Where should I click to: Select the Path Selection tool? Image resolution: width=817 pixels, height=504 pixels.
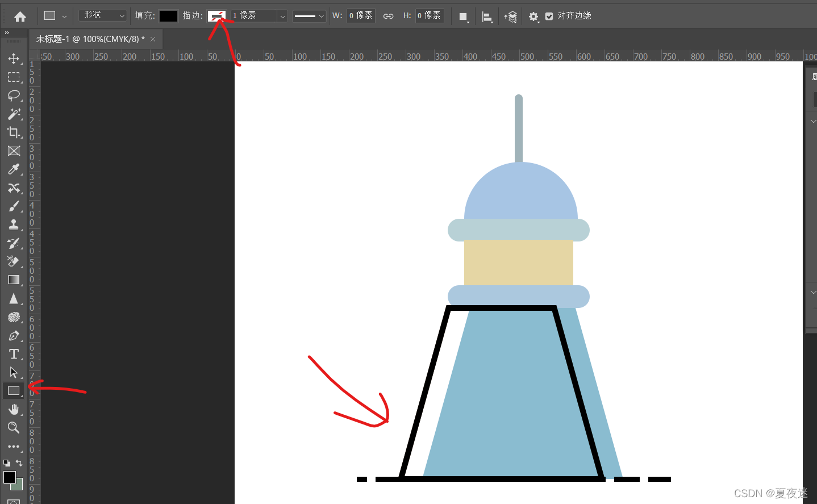[x=14, y=373]
